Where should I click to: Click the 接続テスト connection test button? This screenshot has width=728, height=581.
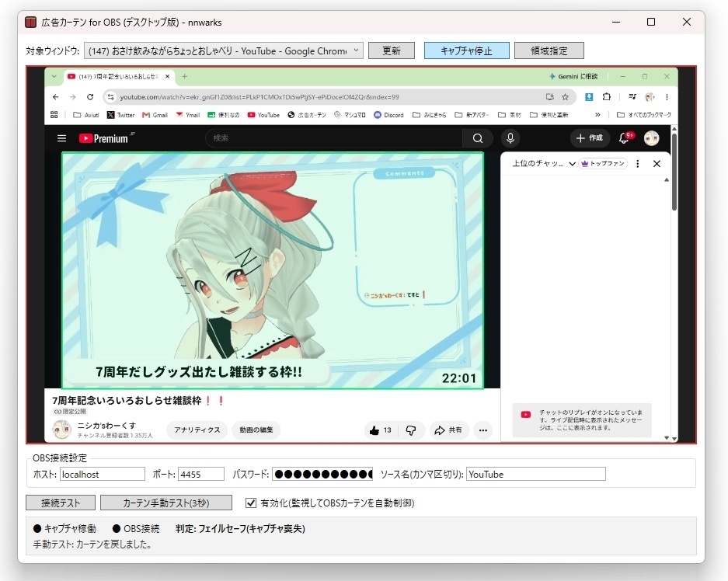61,503
